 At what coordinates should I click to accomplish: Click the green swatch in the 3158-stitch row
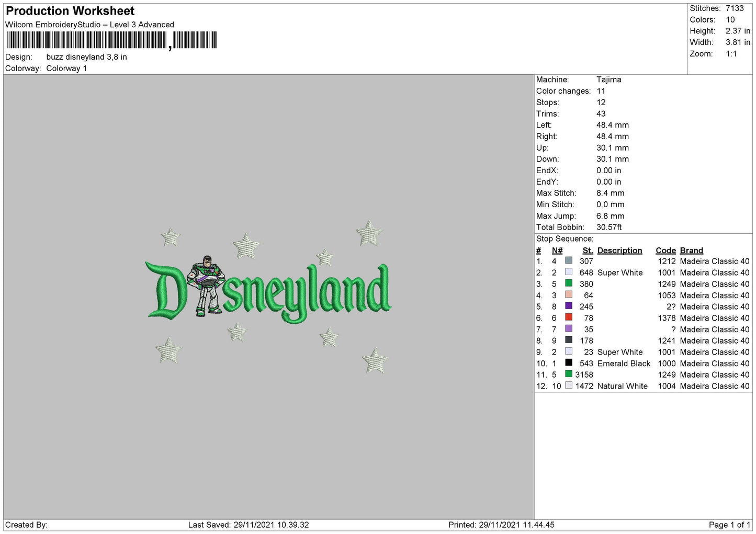[x=569, y=374]
